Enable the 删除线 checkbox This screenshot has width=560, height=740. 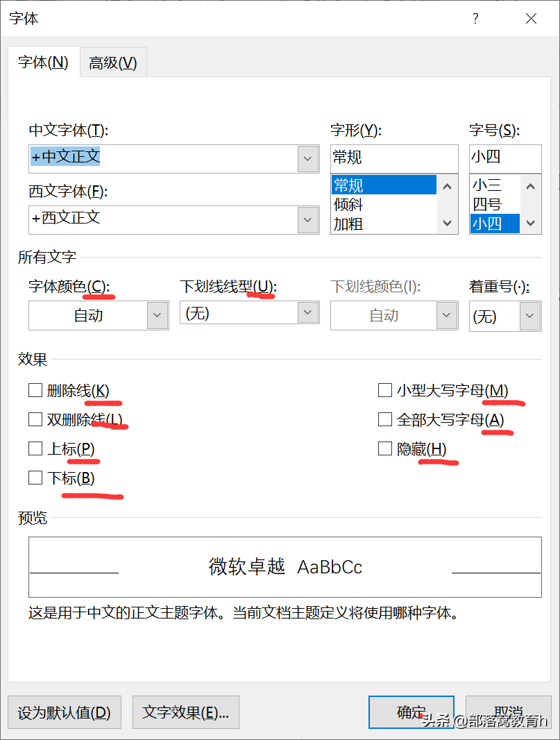[x=35, y=390]
